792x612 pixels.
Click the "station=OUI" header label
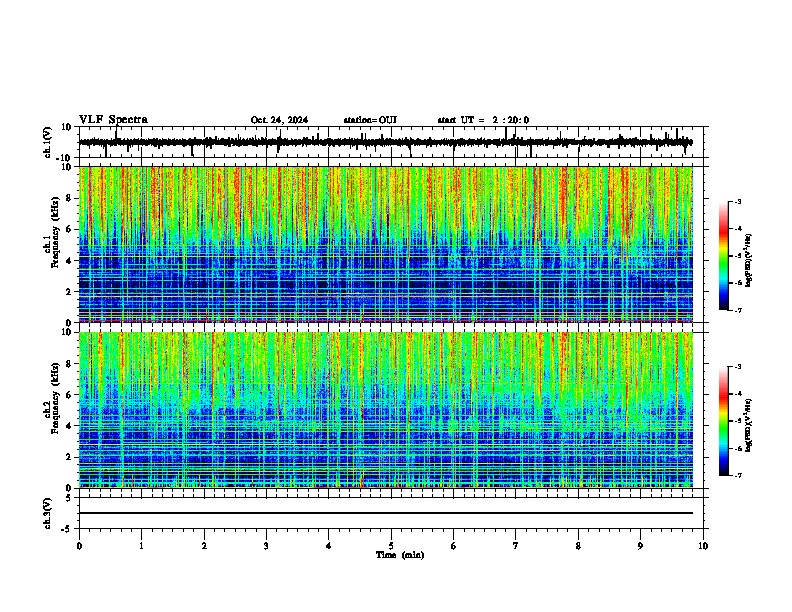pyautogui.click(x=370, y=120)
